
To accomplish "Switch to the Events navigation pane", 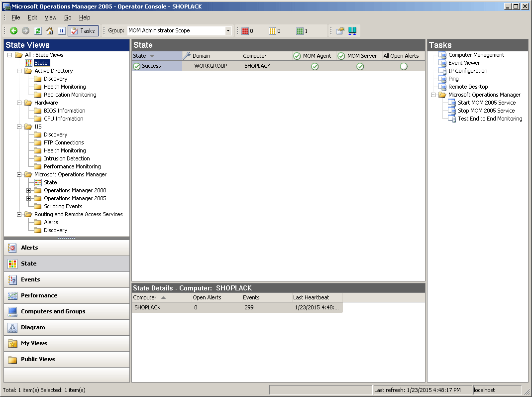I will pyautogui.click(x=67, y=280).
